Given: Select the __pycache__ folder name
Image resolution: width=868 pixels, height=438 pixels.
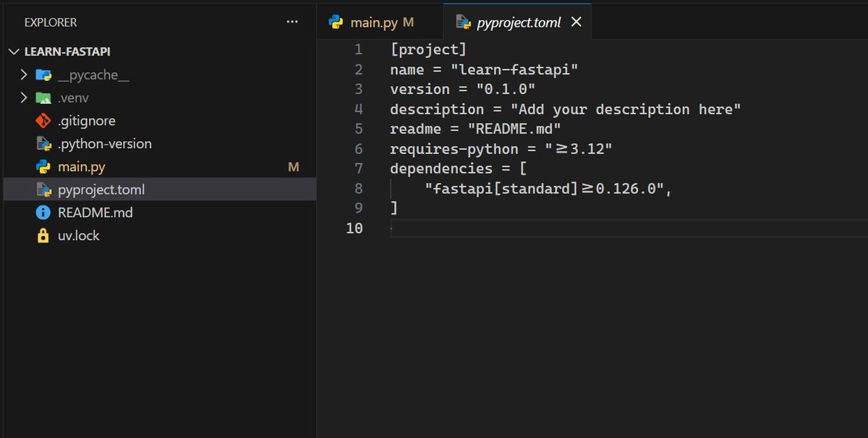Looking at the screenshot, I should tap(94, 74).
